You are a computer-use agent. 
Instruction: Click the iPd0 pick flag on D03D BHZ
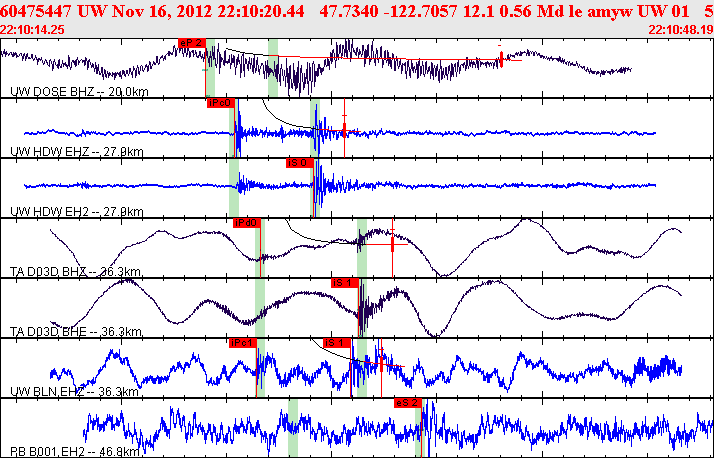pos(246,223)
